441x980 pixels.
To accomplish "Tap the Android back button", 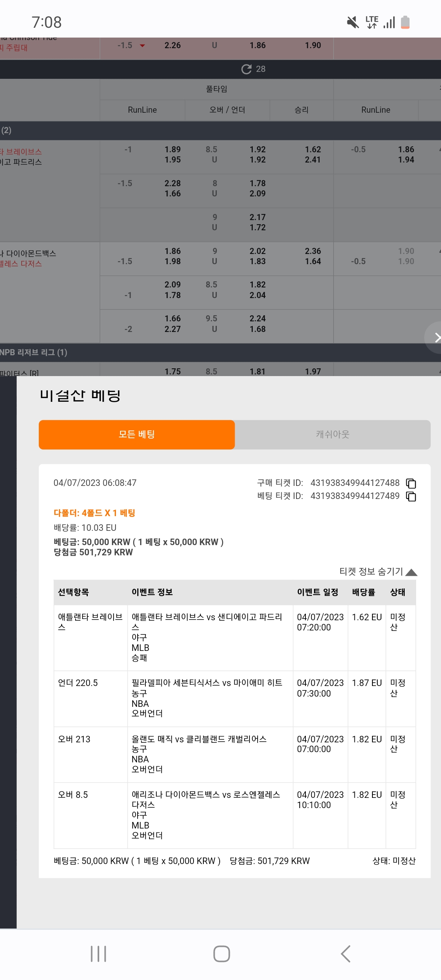I will pyautogui.click(x=345, y=954).
